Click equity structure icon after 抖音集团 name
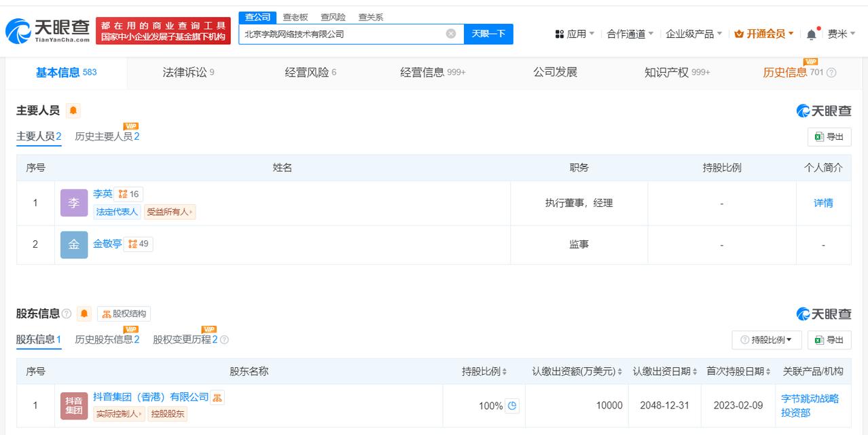The height and width of the screenshot is (435, 868). tap(217, 397)
